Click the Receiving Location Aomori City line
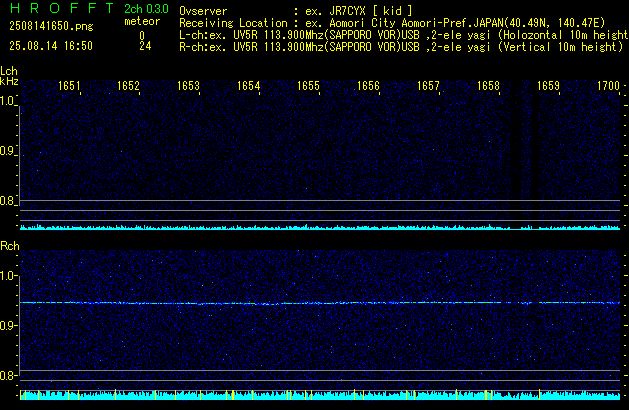This screenshot has height=410, width=629. tap(392, 23)
